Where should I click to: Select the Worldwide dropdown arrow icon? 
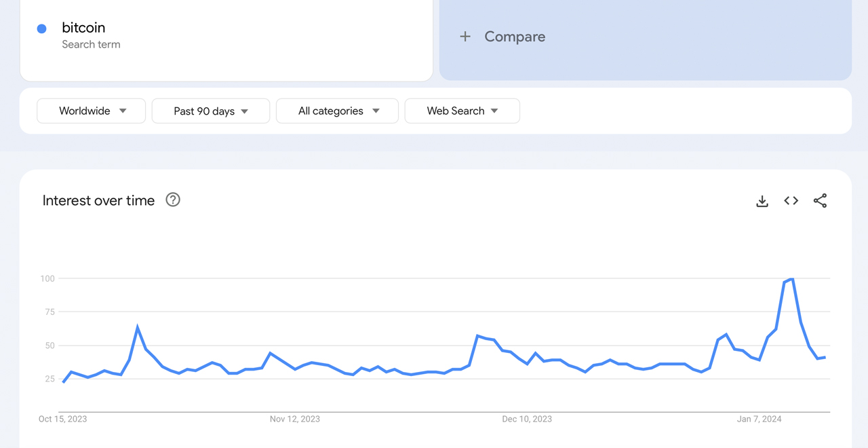(x=123, y=111)
